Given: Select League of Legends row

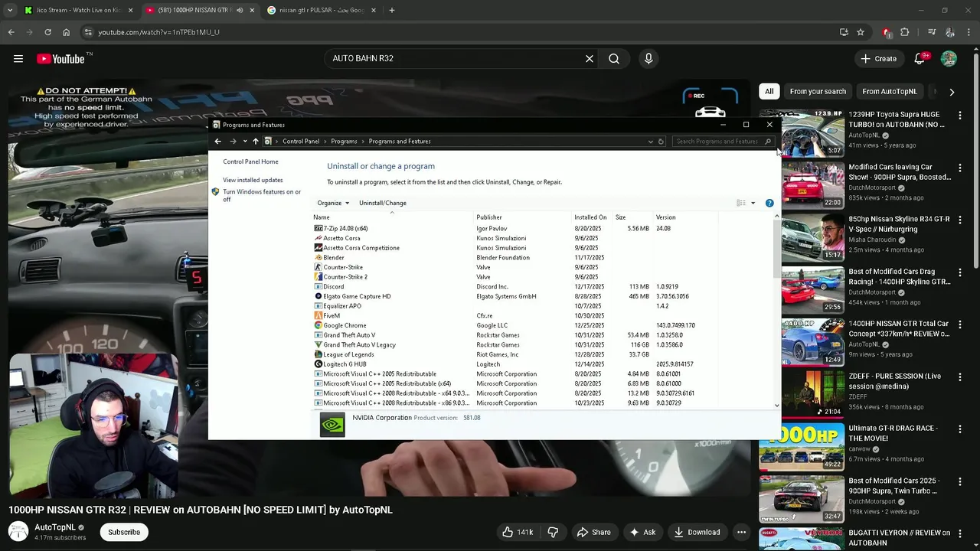Looking at the screenshot, I should 515,355.
